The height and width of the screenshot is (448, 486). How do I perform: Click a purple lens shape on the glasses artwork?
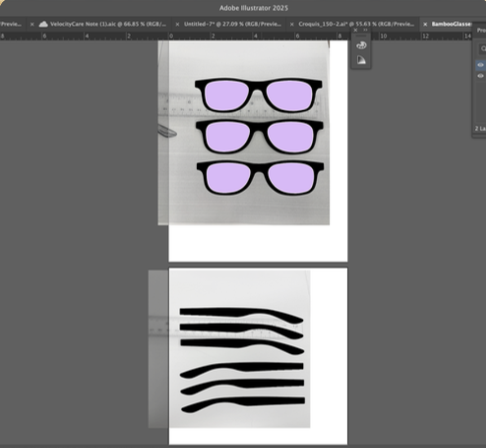[x=227, y=94]
